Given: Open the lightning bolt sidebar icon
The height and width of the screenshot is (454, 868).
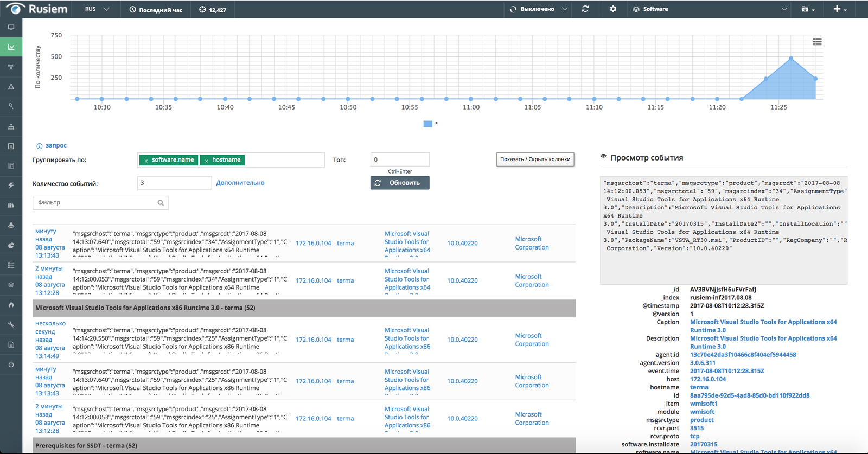Looking at the screenshot, I should 11,186.
